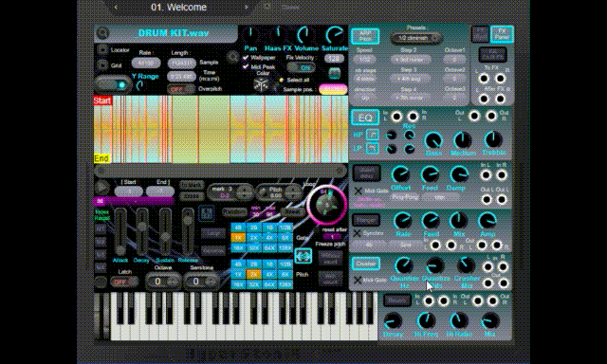Click the Quantize Hz knob
Viewport: 607px width, 364px height.
pyautogui.click(x=404, y=265)
